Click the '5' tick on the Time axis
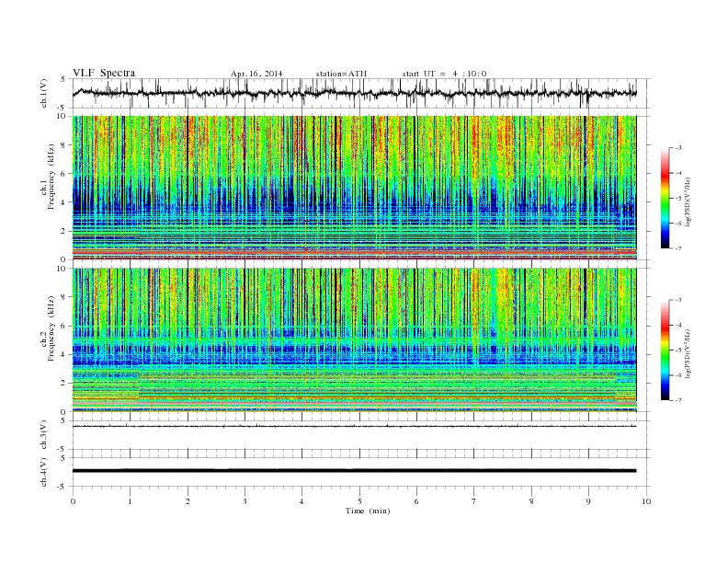Image resolution: width=728 pixels, height=563 pixels. 359,501
